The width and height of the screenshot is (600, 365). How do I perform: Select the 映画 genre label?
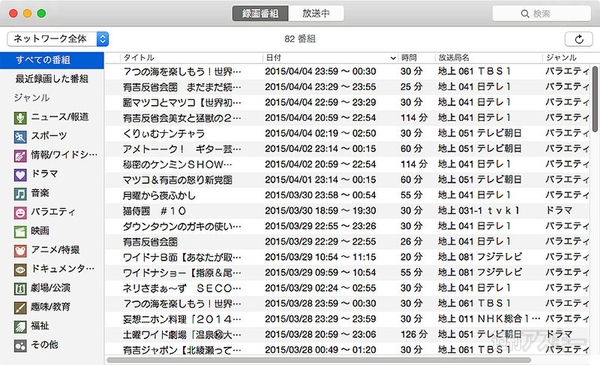click(x=40, y=231)
